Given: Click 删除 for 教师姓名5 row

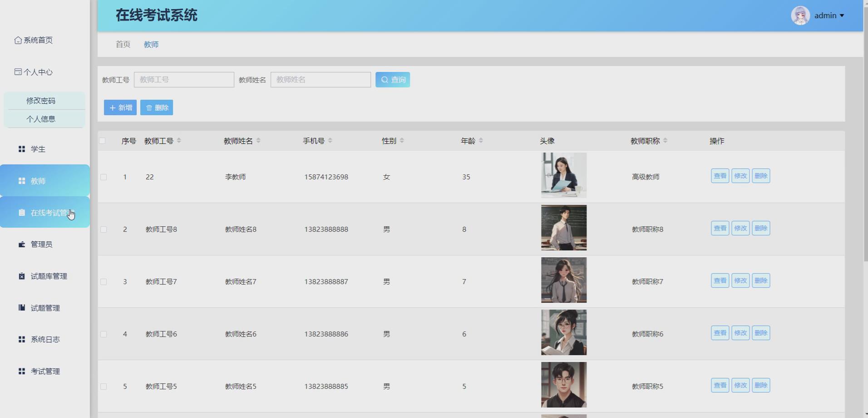Looking at the screenshot, I should (x=761, y=385).
